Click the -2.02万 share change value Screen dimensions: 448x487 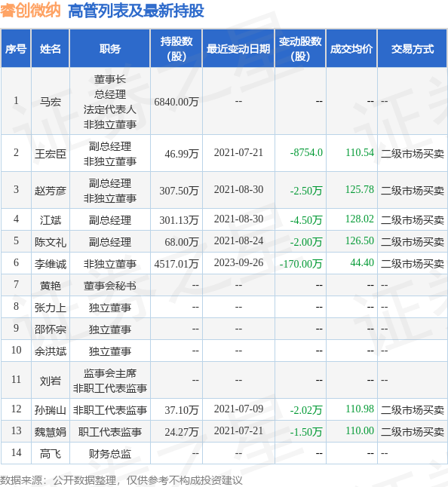click(306, 410)
